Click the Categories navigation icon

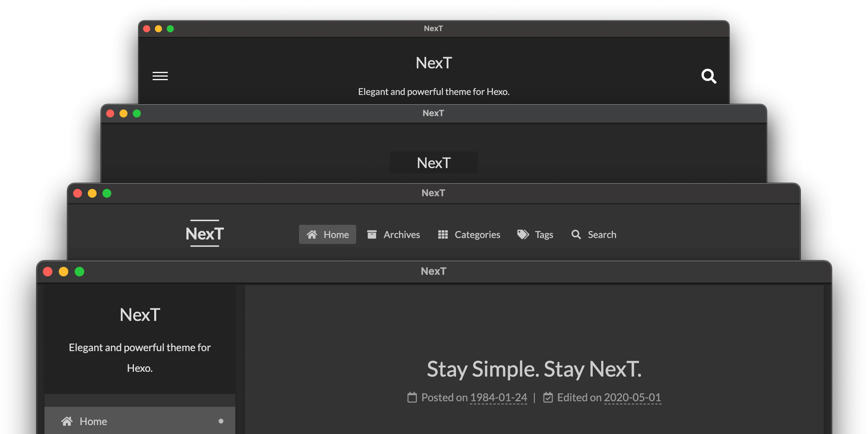(x=443, y=234)
